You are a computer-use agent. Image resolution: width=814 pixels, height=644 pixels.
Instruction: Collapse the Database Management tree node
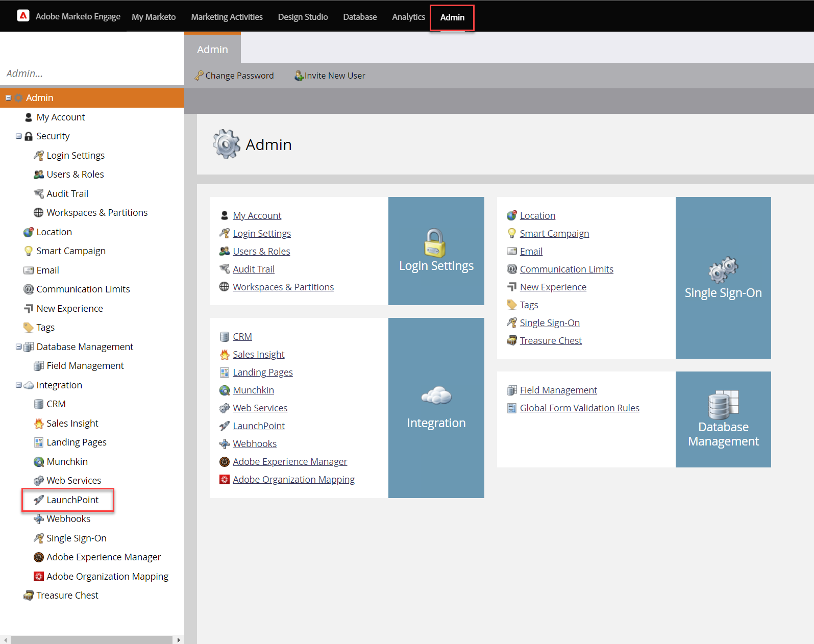tap(18, 347)
